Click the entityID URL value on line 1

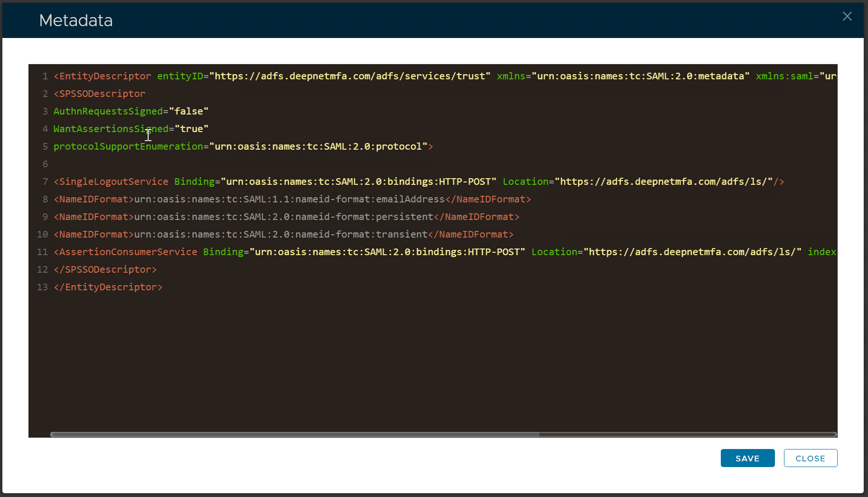[x=352, y=76]
